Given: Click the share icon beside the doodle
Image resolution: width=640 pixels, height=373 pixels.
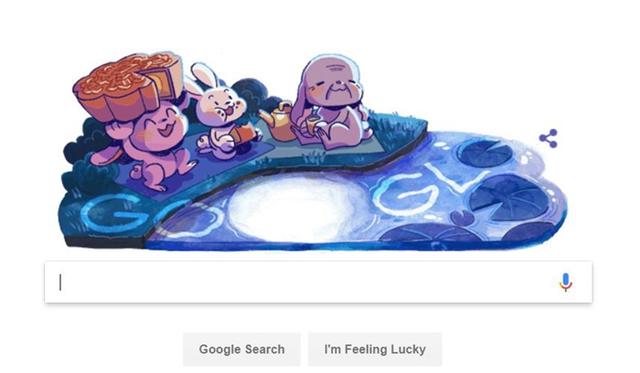Looking at the screenshot, I should tap(549, 138).
